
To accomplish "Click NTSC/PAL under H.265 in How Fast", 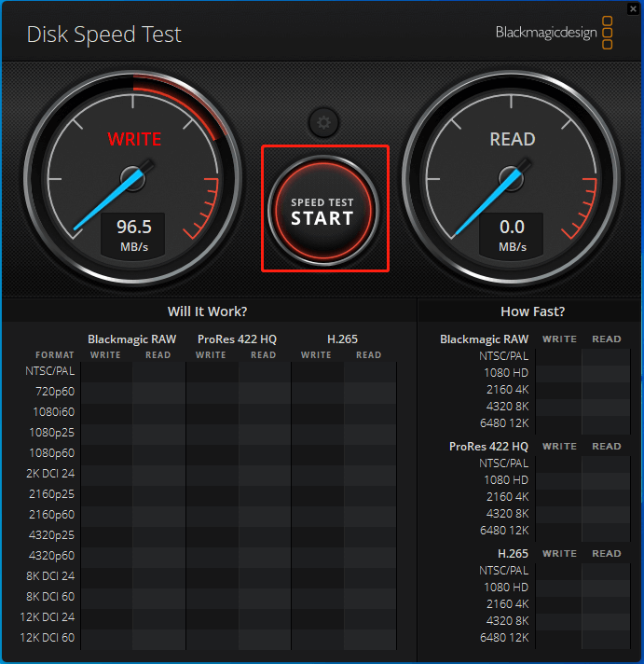I will point(503,571).
